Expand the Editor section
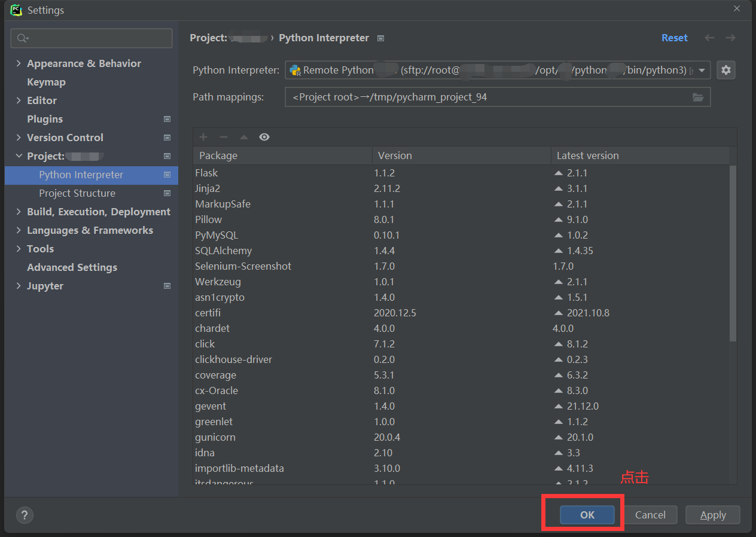The width and height of the screenshot is (756, 537). tap(19, 100)
